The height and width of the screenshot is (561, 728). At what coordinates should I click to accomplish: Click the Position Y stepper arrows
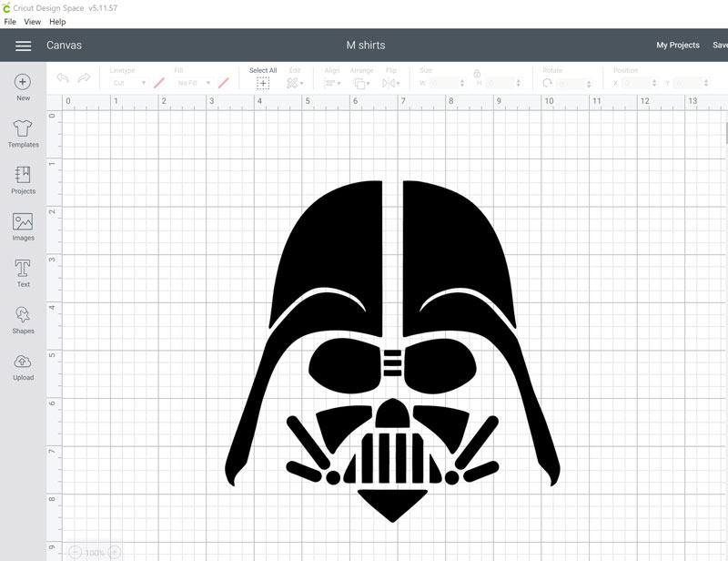706,83
